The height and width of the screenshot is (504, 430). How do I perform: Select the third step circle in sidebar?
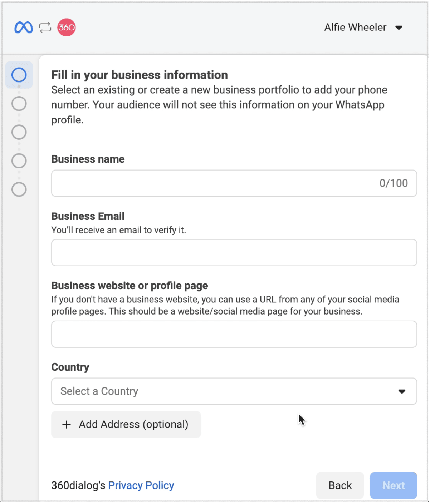pyautogui.click(x=19, y=132)
